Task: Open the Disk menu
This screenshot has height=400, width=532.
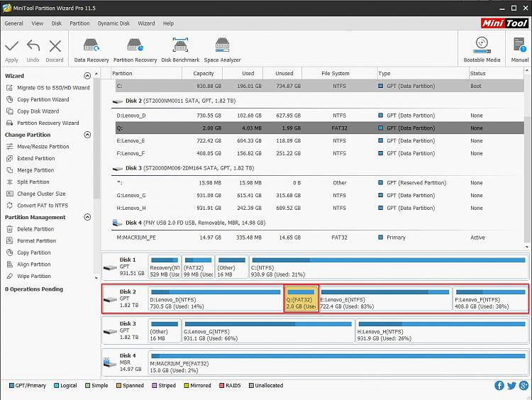Action: coord(57,23)
